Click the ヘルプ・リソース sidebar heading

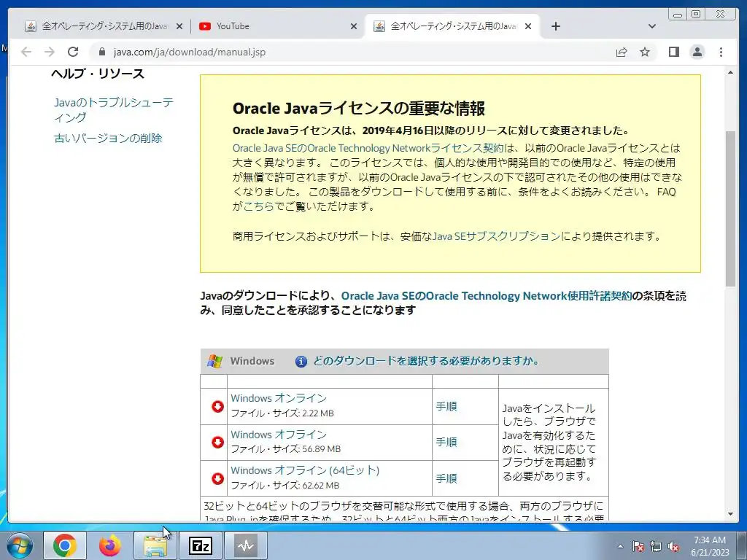tap(98, 74)
